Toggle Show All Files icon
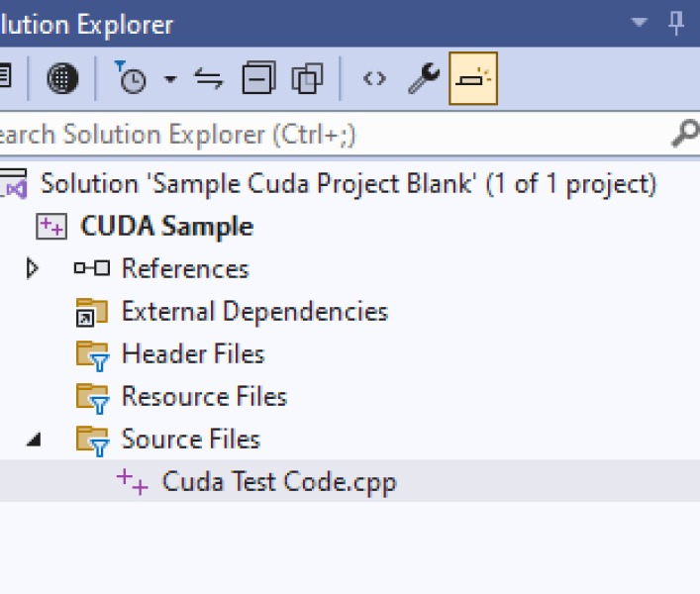Viewport: 700px width, 594px height. (x=307, y=79)
